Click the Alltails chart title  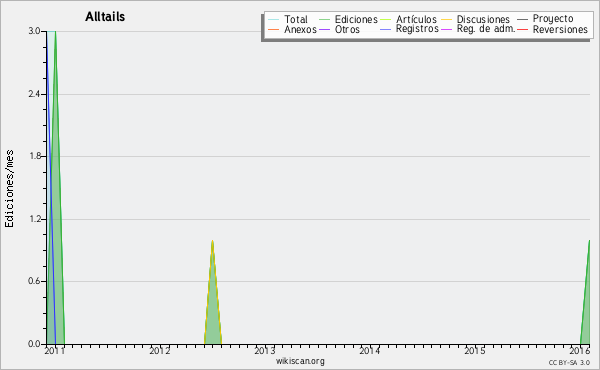tap(105, 17)
